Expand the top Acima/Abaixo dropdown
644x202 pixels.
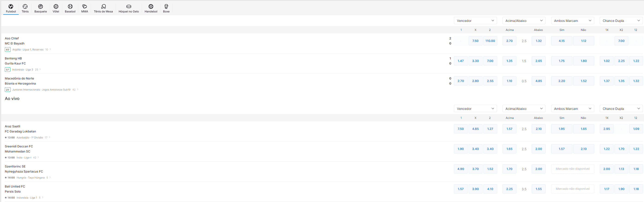pos(524,21)
